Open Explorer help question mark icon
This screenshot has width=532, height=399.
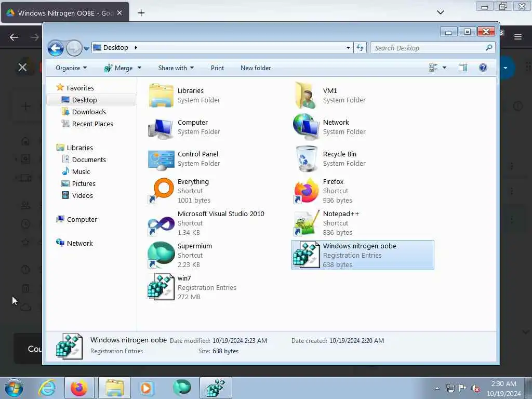click(x=483, y=68)
